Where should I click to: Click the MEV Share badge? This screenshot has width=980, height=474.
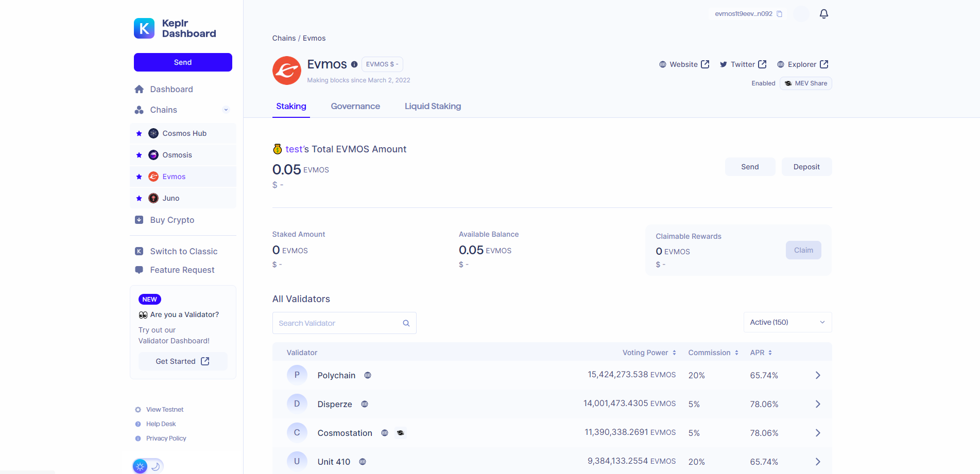pos(806,83)
